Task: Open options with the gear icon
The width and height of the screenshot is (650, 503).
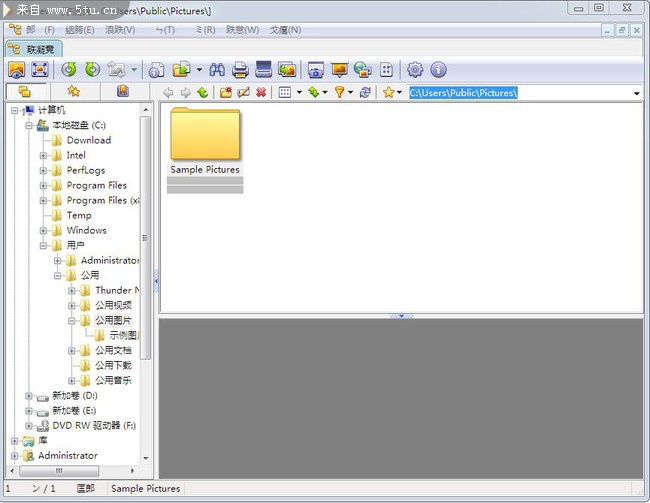Action: tap(415, 70)
